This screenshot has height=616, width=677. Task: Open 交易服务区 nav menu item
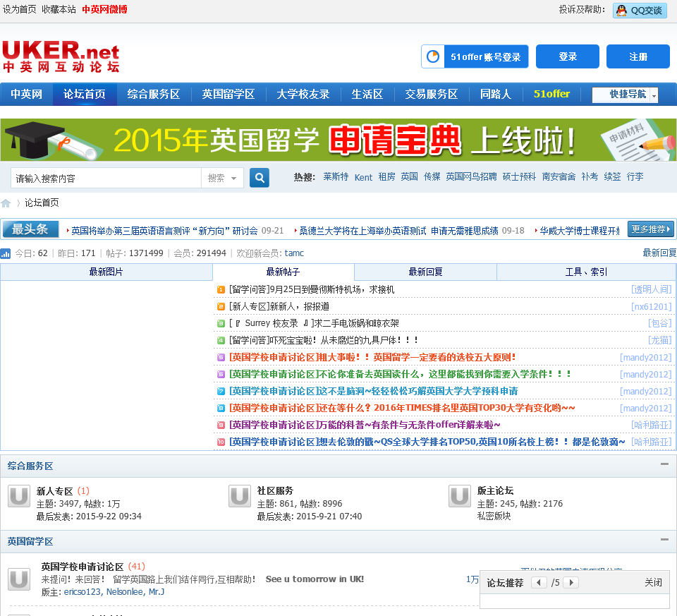point(432,94)
